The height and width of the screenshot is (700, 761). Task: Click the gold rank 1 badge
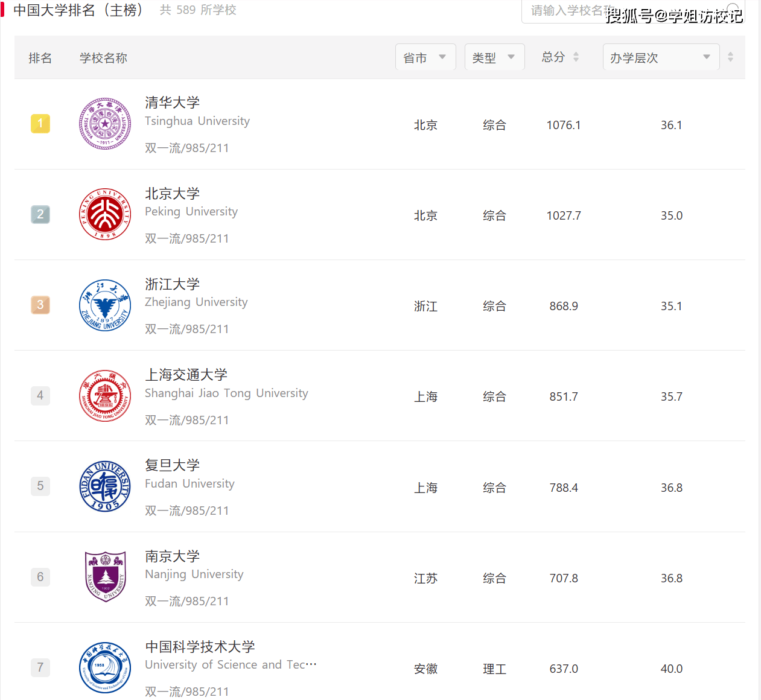[x=40, y=124]
